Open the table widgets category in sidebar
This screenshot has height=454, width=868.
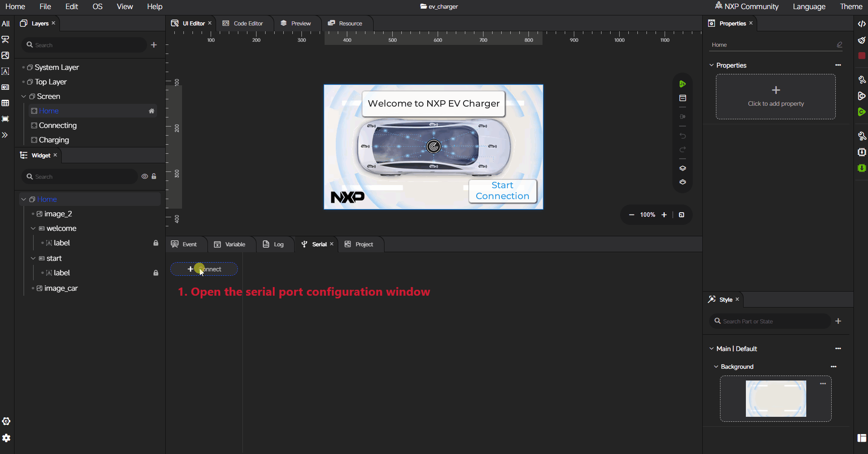point(5,103)
